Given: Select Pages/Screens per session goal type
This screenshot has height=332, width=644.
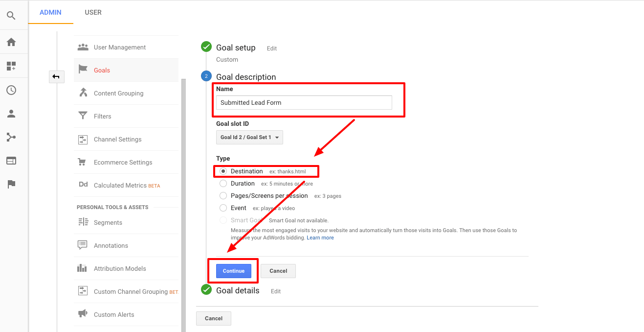Looking at the screenshot, I should tap(223, 195).
